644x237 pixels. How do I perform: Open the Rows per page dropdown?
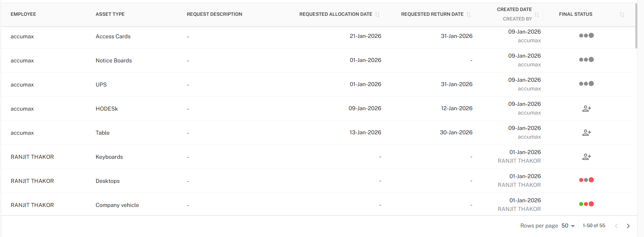(x=568, y=226)
